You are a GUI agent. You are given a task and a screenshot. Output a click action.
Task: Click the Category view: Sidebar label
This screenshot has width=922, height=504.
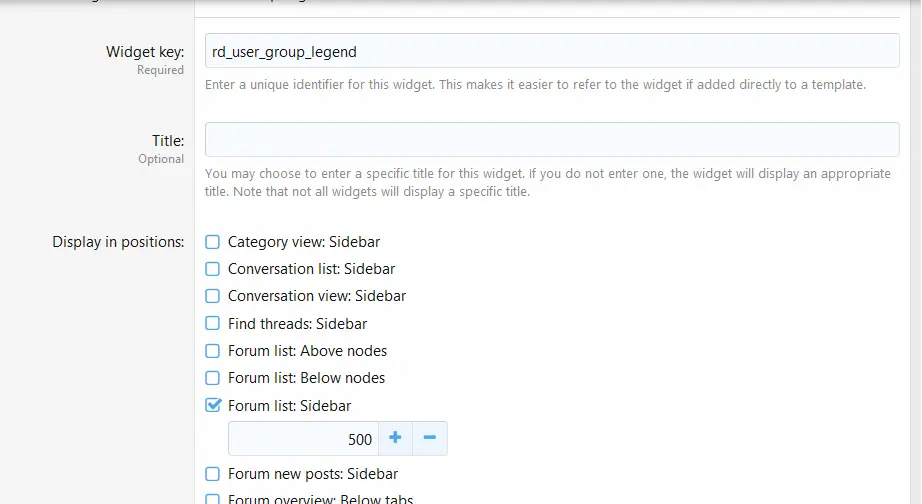coord(304,242)
